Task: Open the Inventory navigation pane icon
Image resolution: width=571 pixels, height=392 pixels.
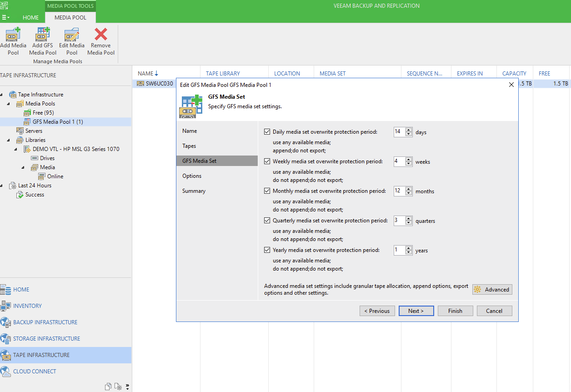Action: (x=5, y=306)
